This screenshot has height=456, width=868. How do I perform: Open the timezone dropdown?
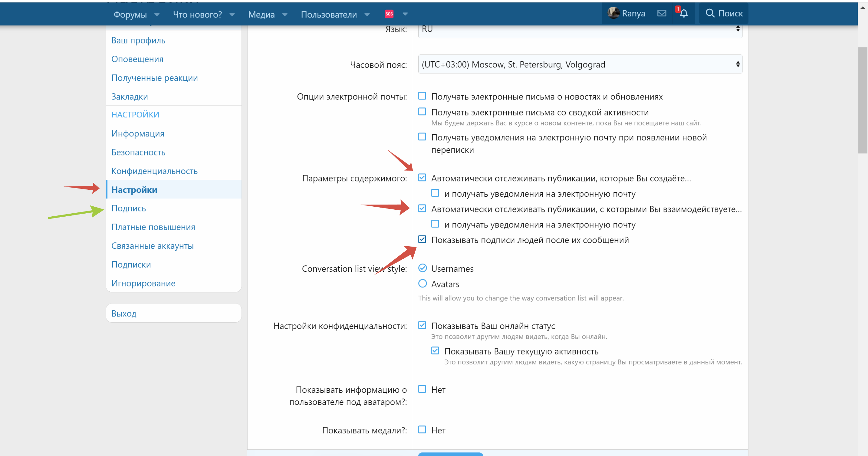[580, 64]
